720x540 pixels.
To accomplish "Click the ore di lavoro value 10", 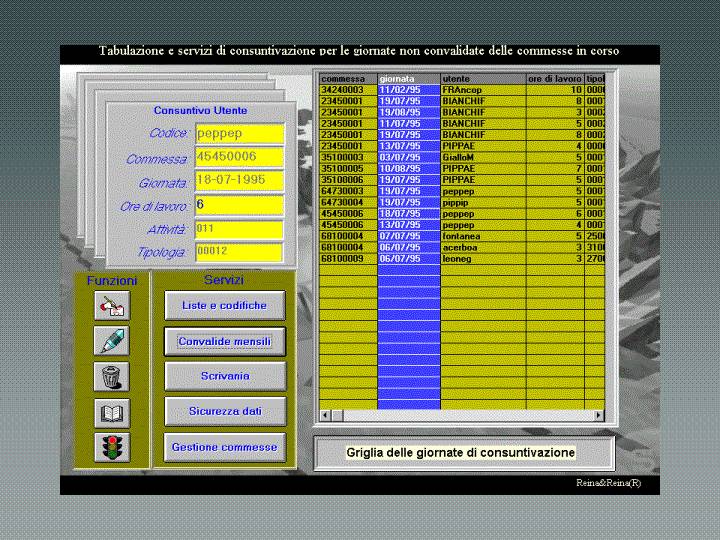I will coord(555,90).
